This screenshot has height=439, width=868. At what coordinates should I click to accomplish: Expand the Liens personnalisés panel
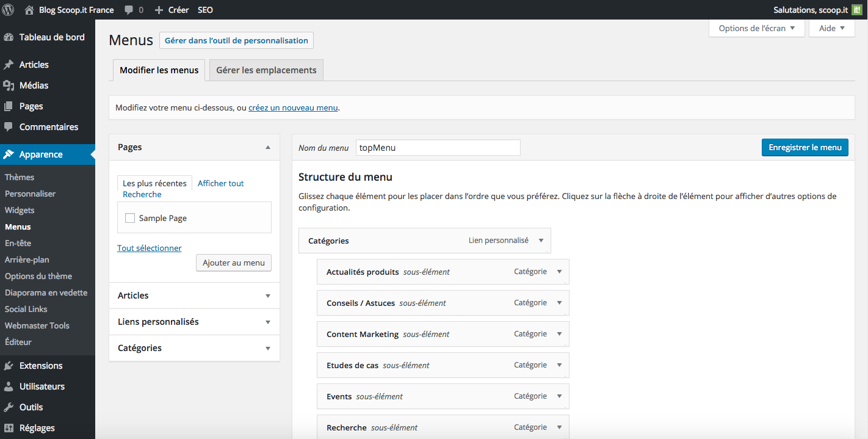click(268, 322)
